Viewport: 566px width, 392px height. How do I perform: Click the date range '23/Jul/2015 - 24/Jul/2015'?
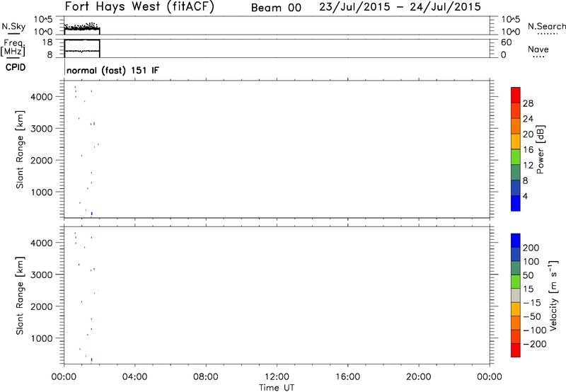point(400,6)
